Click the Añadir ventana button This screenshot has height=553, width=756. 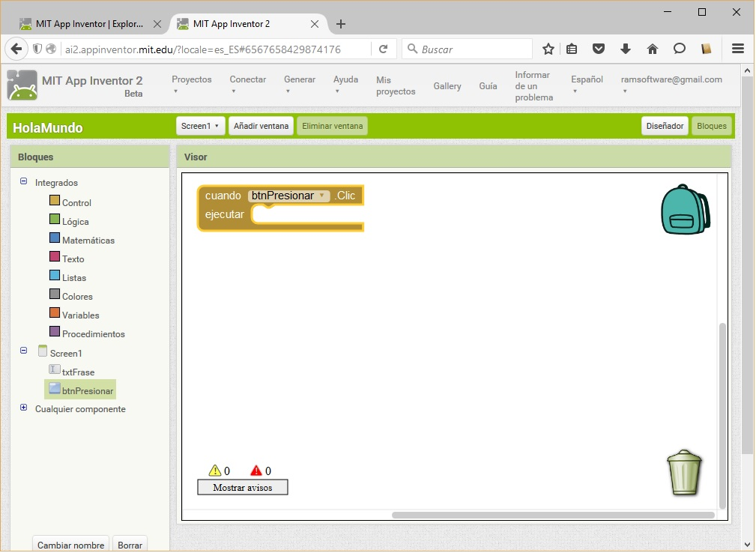click(261, 126)
